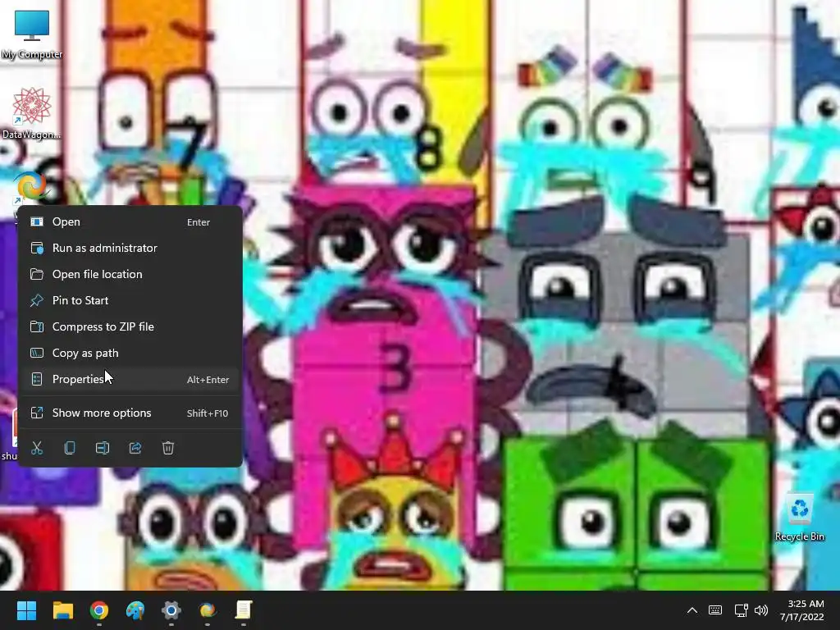Image resolution: width=840 pixels, height=630 pixels.
Task: Select the Edge shortcut icon above the context menu
Action: point(31,188)
